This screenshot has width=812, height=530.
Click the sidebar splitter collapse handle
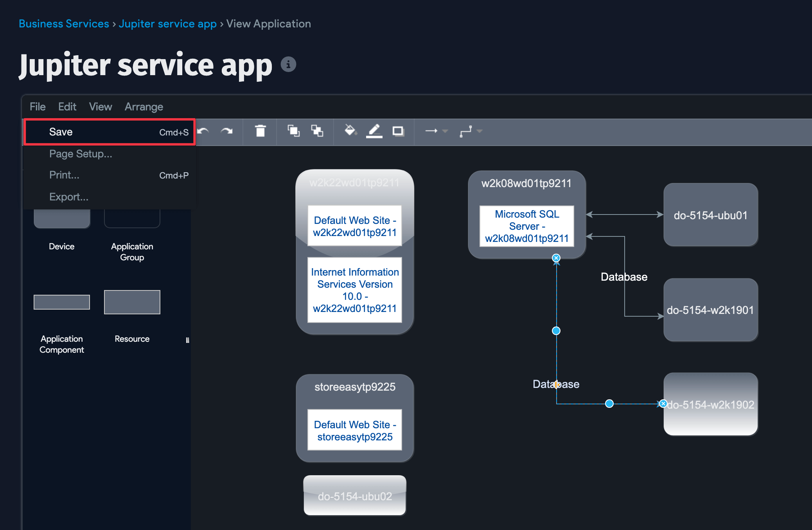tap(187, 340)
